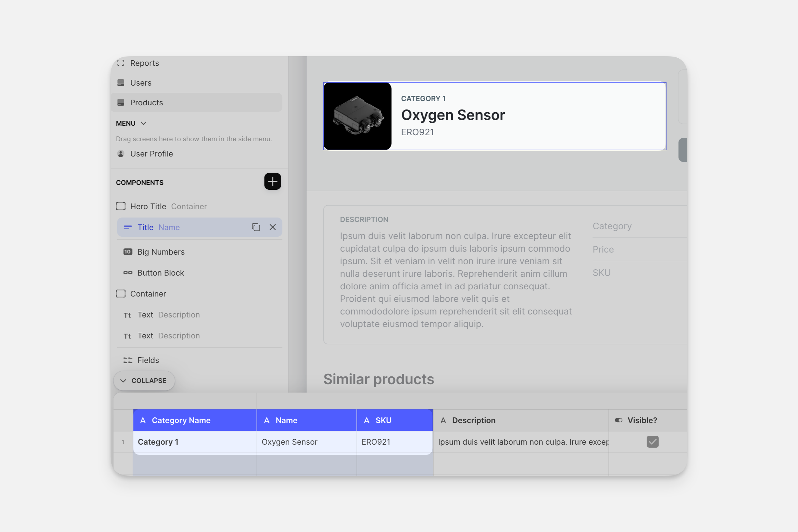Click the Fields component icon
This screenshot has width=798, height=532.
pyautogui.click(x=128, y=360)
